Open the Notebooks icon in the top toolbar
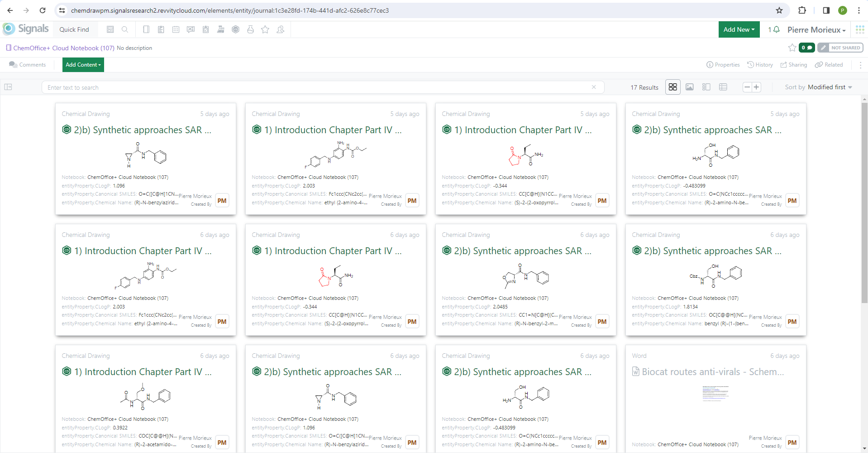 pos(146,29)
